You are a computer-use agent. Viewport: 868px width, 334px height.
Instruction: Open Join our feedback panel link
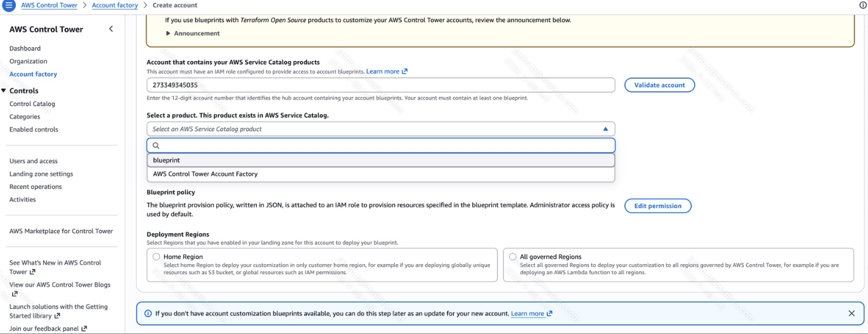48,329
